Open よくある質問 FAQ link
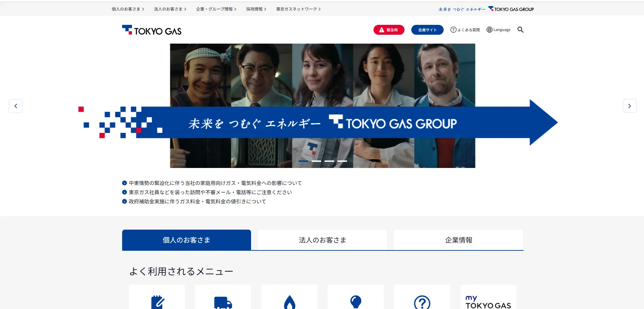 (465, 30)
